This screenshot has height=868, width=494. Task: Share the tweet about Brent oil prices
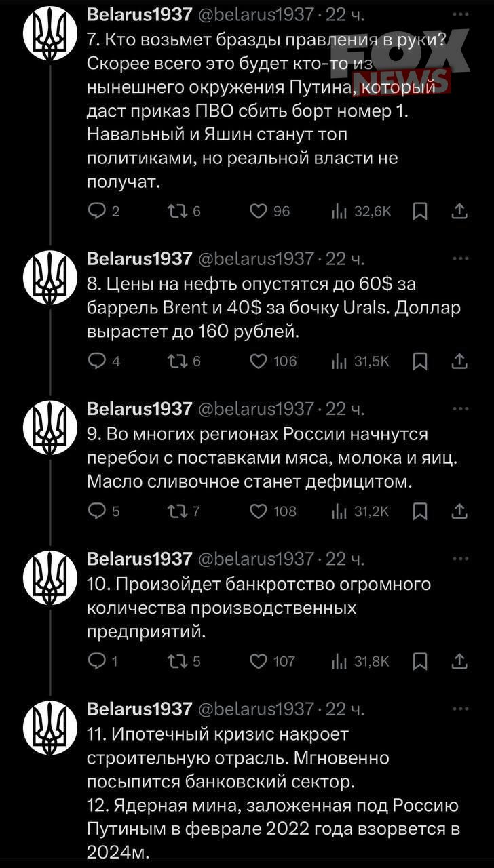click(459, 361)
